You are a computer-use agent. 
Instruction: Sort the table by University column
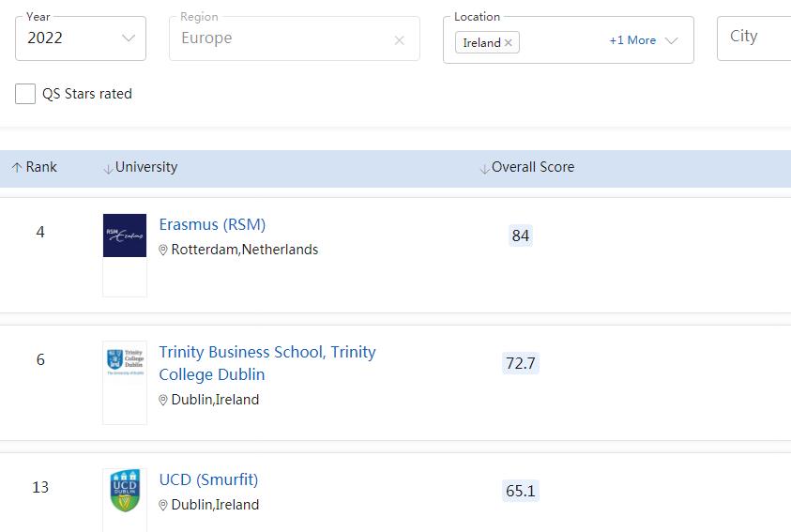146,167
